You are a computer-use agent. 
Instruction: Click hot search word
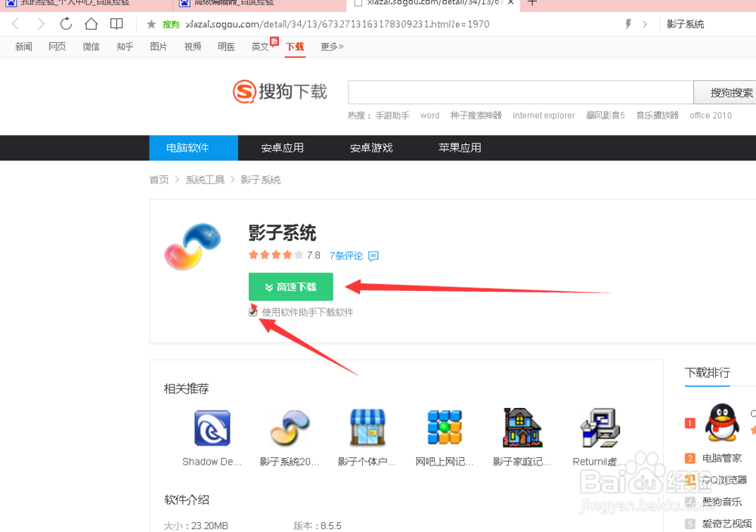click(x=429, y=115)
